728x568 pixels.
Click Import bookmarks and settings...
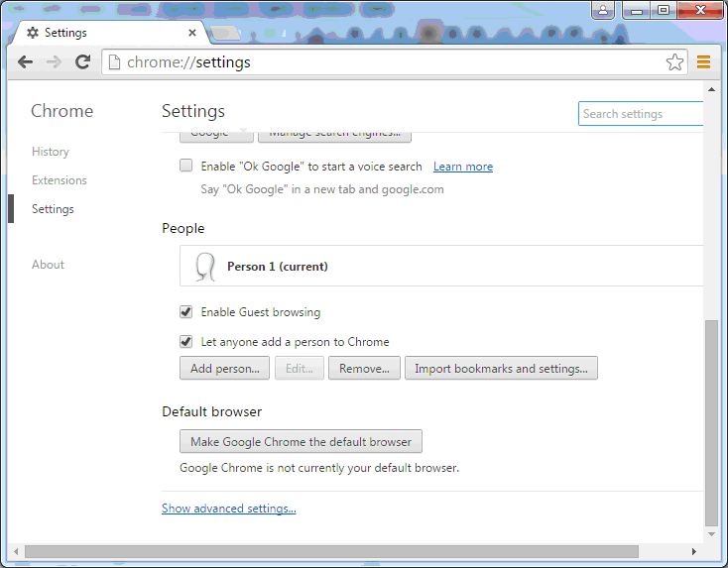tap(501, 369)
